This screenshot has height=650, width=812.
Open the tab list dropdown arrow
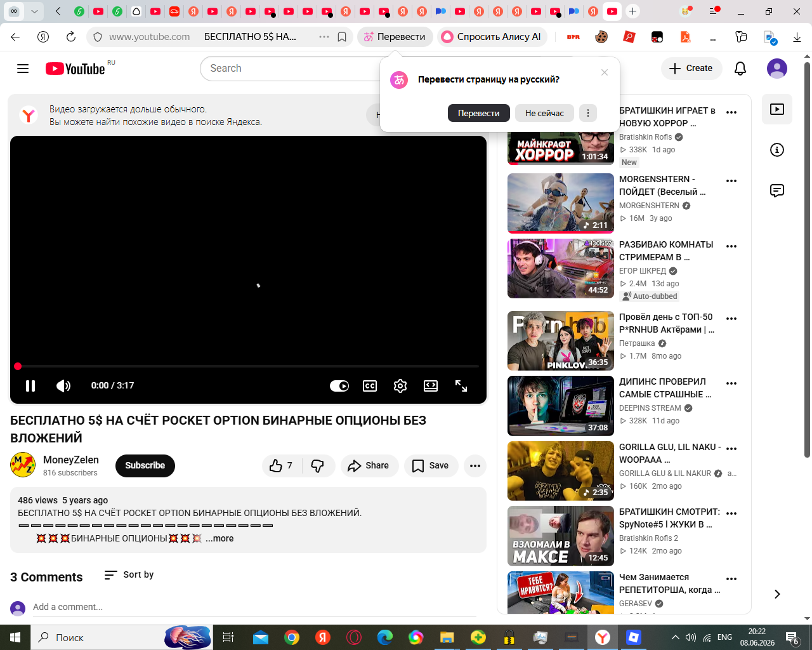(34, 11)
